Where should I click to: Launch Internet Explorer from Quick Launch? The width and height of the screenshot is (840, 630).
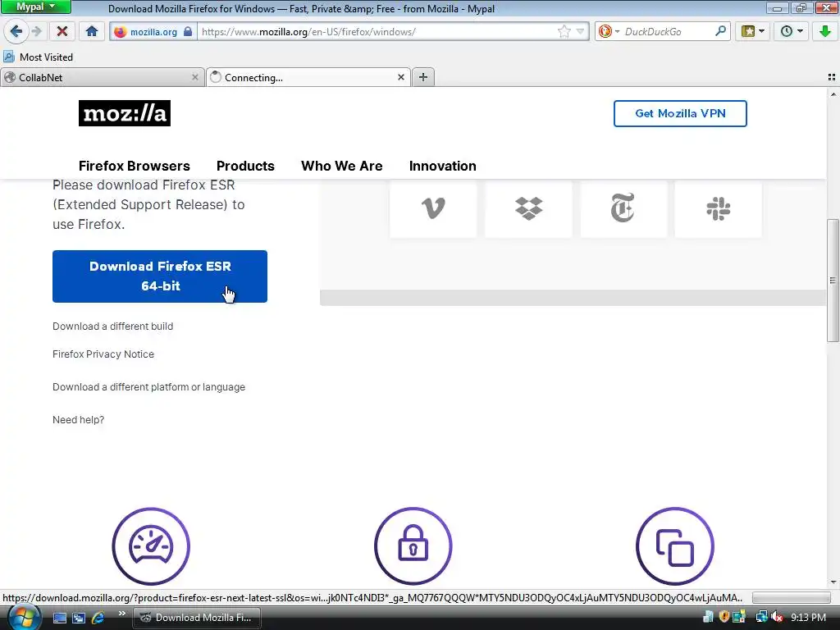[98, 618]
